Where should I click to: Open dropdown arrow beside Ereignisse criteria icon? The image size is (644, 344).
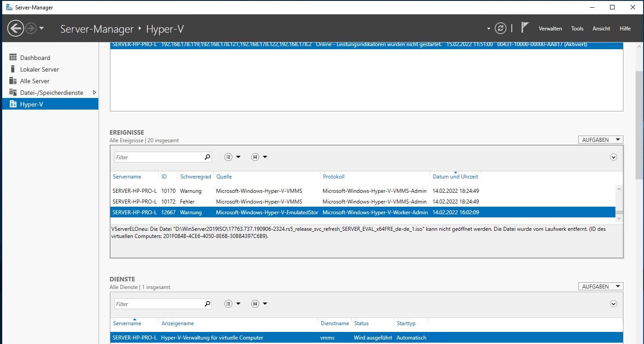[x=238, y=157]
